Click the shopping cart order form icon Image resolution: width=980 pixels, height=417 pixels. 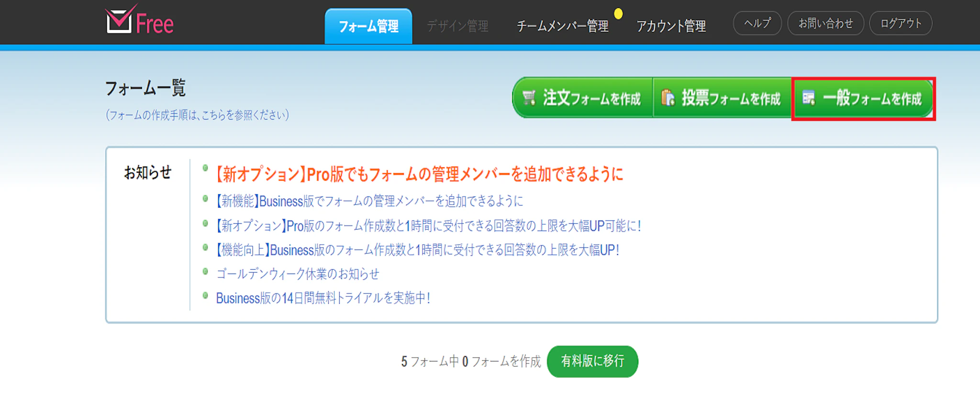[529, 98]
